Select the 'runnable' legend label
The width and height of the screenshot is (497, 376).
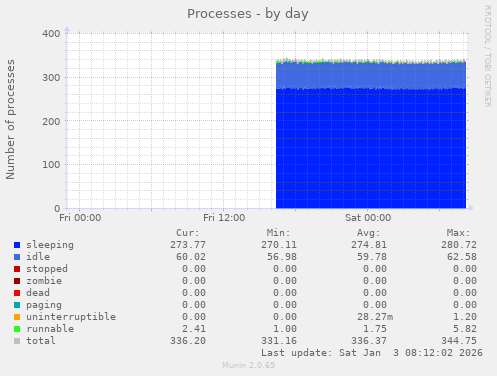pyautogui.click(x=50, y=329)
